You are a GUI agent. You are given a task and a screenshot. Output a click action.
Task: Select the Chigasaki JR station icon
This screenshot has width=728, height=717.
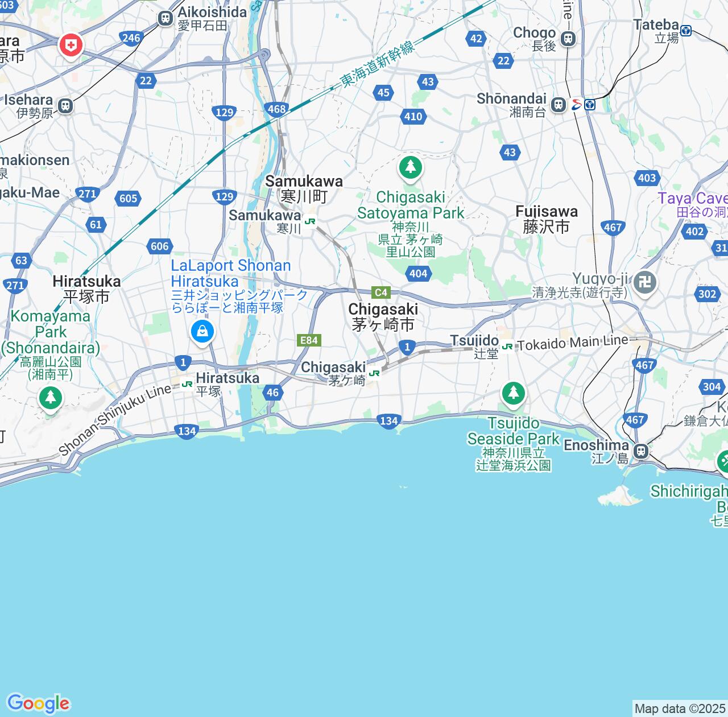(x=374, y=373)
